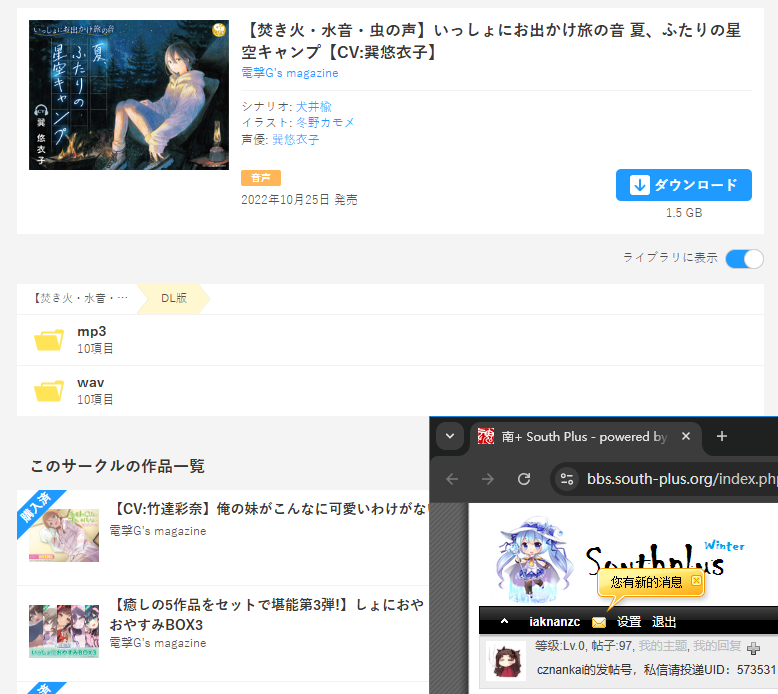
Task: Open site information icon in address bar
Action: pos(567,479)
